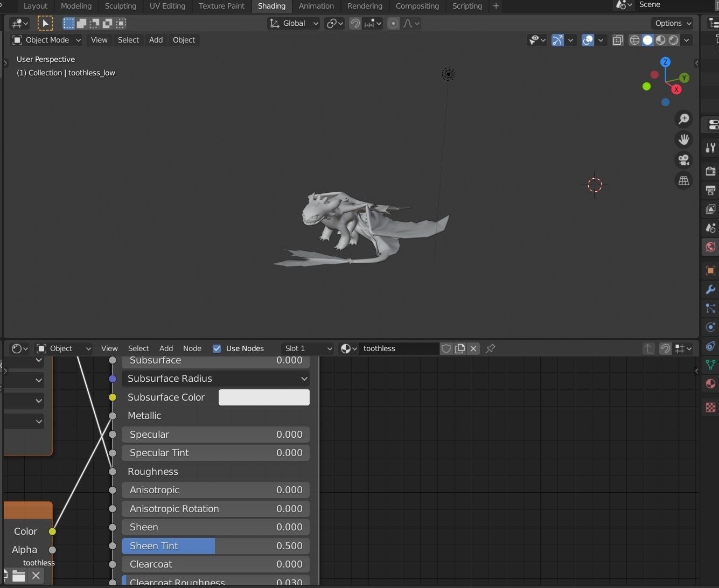Image resolution: width=719 pixels, height=588 pixels.
Task: Open the pivot point dropdown
Action: (334, 23)
